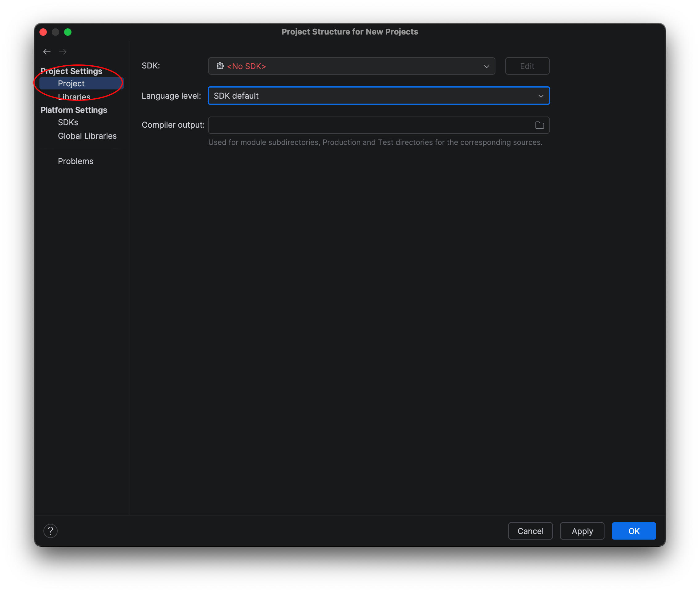Image resolution: width=700 pixels, height=592 pixels.
Task: Show the Problems page
Action: click(75, 161)
